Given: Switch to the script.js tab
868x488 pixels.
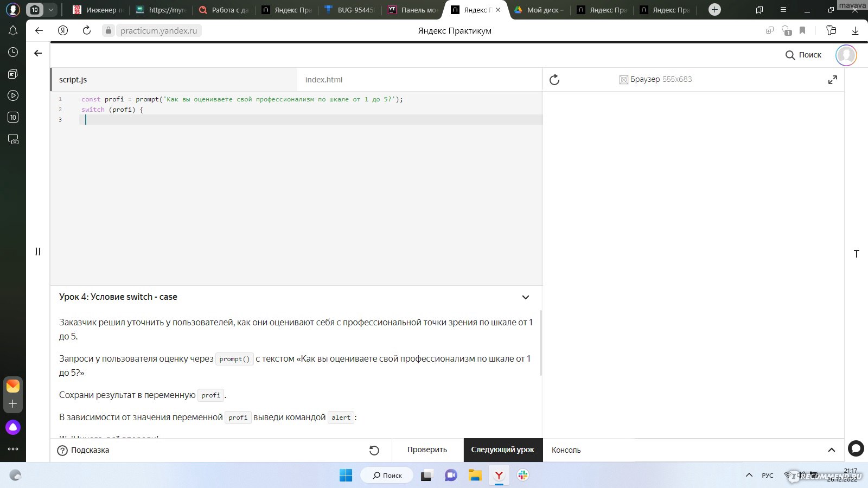Looking at the screenshot, I should 174,80.
